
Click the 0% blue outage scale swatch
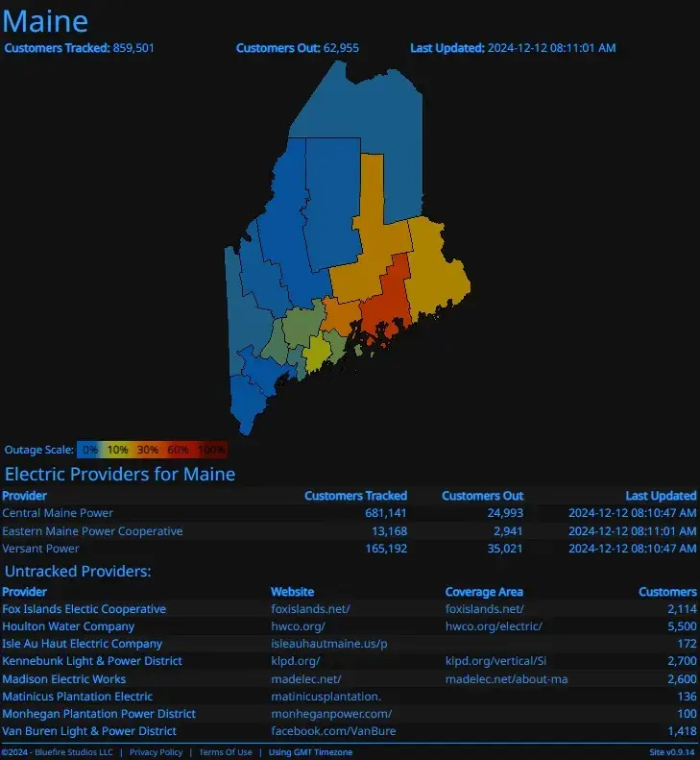(x=90, y=449)
